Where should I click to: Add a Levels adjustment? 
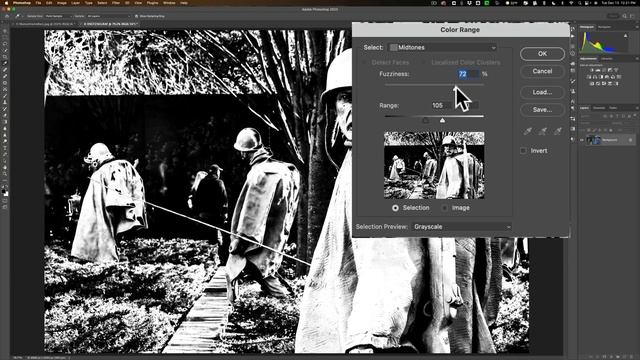(x=598, y=70)
